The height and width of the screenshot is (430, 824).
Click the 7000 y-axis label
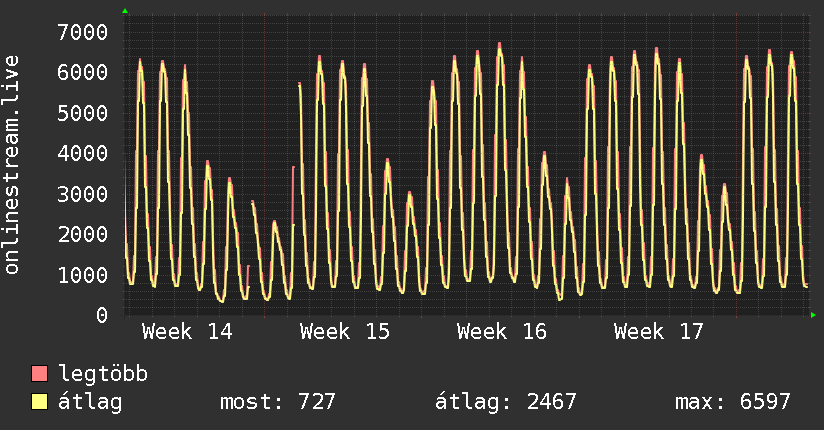tap(83, 33)
